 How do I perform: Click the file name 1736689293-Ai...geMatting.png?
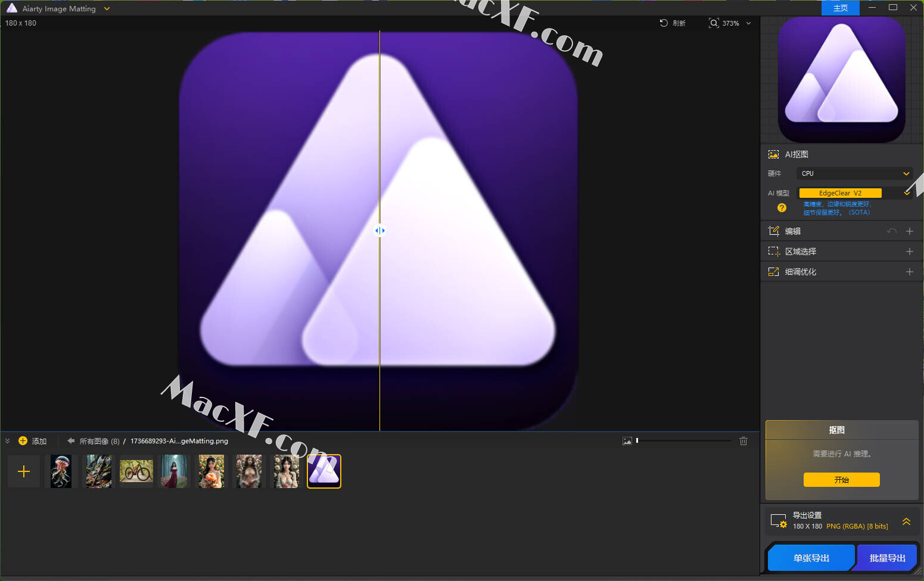coord(179,441)
